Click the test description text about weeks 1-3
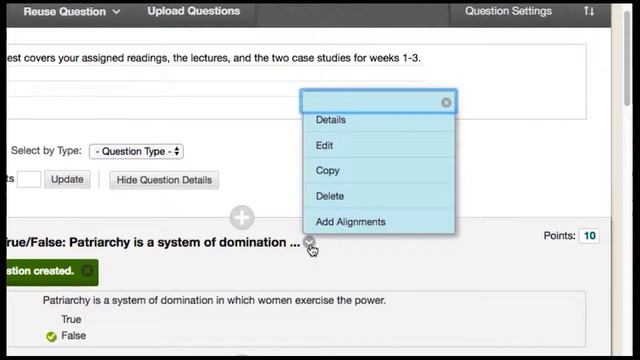 point(213,58)
